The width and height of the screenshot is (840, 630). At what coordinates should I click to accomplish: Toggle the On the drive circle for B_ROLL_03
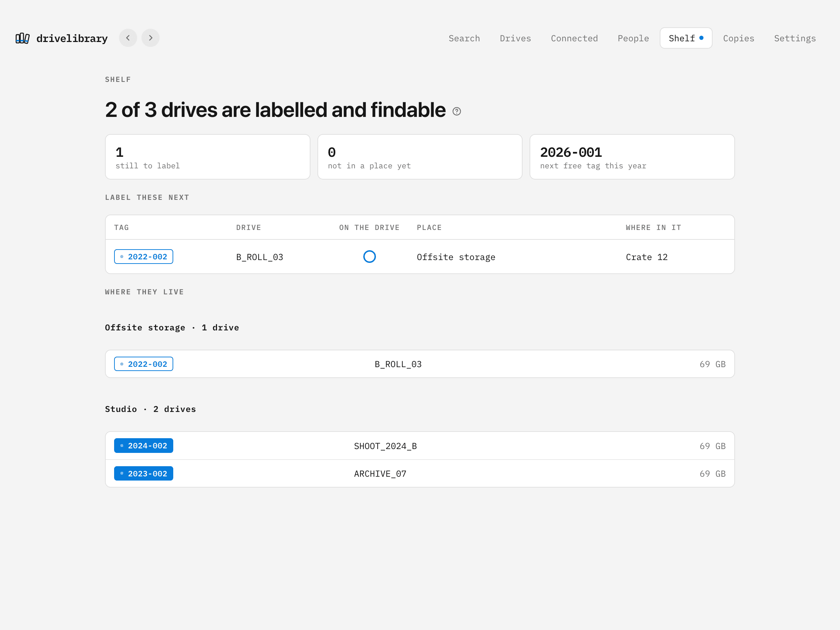coord(370,257)
